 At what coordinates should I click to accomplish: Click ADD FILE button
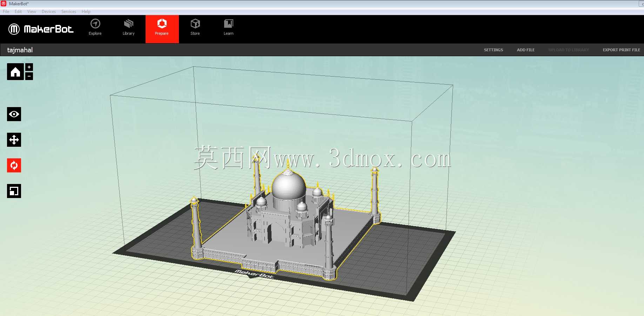pyautogui.click(x=526, y=50)
